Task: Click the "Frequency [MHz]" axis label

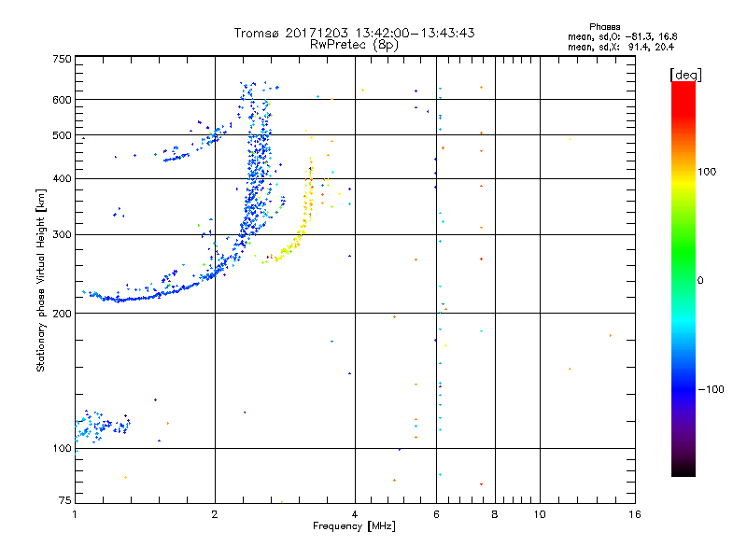Action: 354,526
